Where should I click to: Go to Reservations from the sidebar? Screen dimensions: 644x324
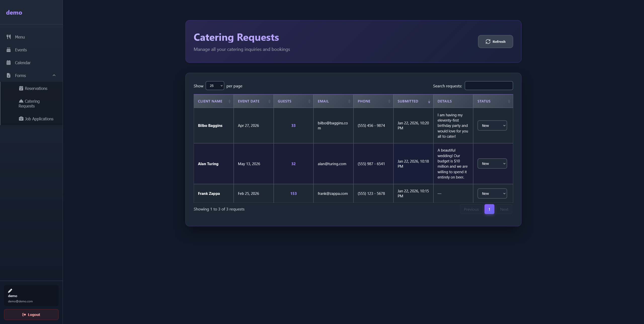pyautogui.click(x=36, y=88)
